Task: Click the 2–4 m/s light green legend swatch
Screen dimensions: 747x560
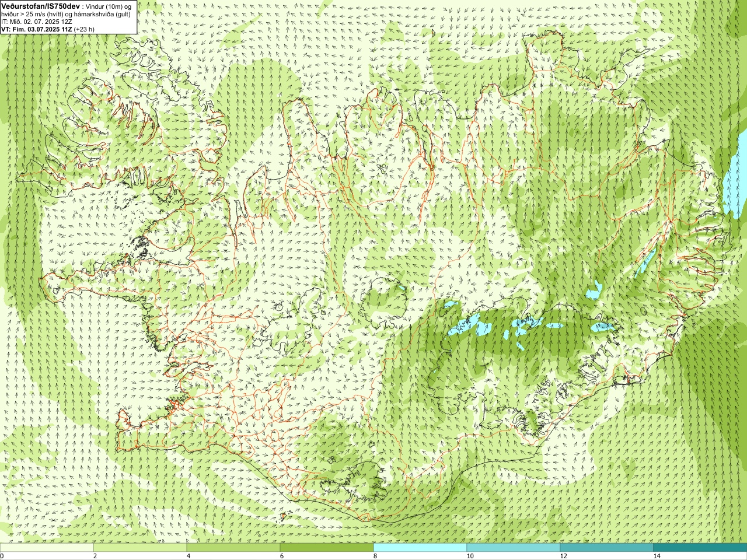Action: (140, 548)
